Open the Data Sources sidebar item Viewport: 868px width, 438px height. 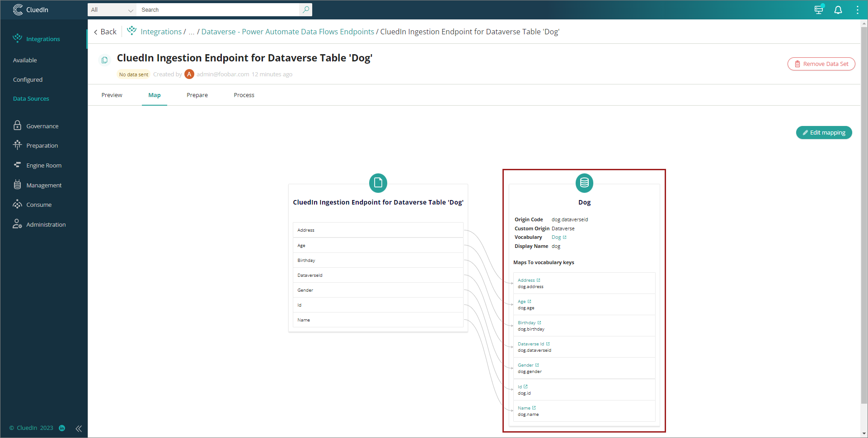click(31, 98)
